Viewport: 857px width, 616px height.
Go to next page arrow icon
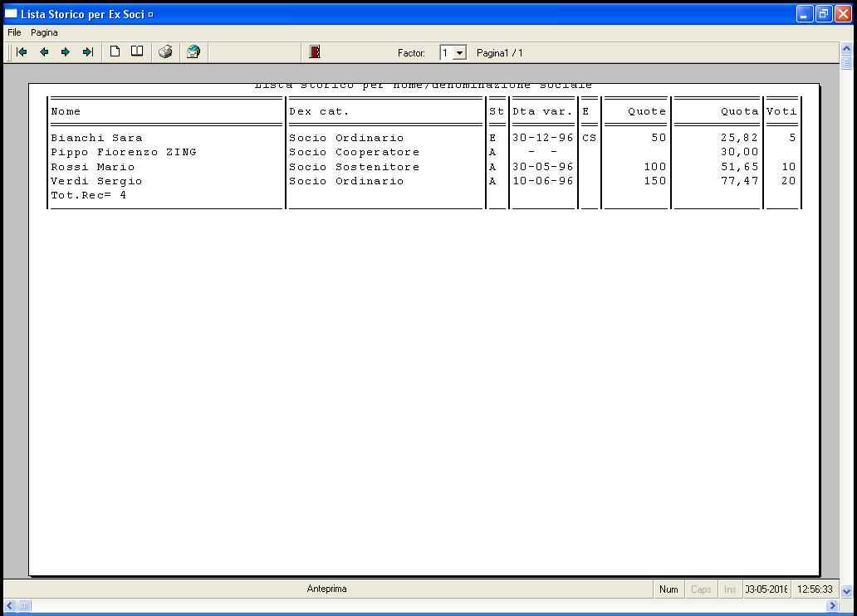click(66, 52)
